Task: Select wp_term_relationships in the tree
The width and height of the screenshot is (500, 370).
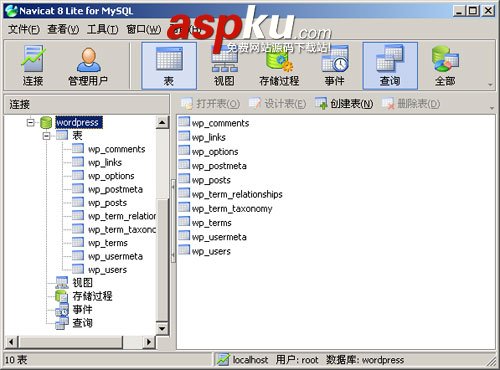Action: click(122, 216)
